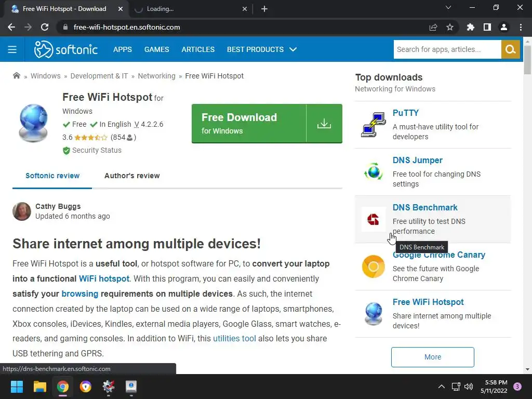Open the APPS menu item
This screenshot has width=532, height=399.
click(123, 49)
